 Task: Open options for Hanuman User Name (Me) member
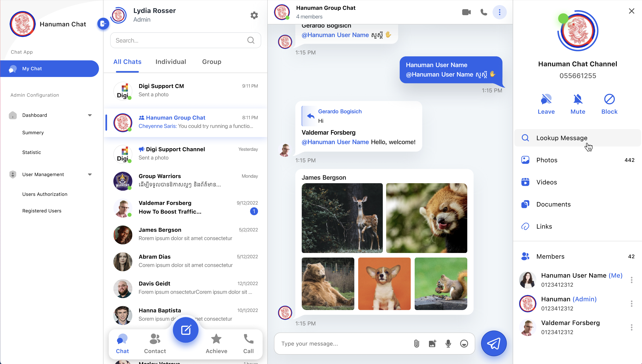[x=631, y=280]
